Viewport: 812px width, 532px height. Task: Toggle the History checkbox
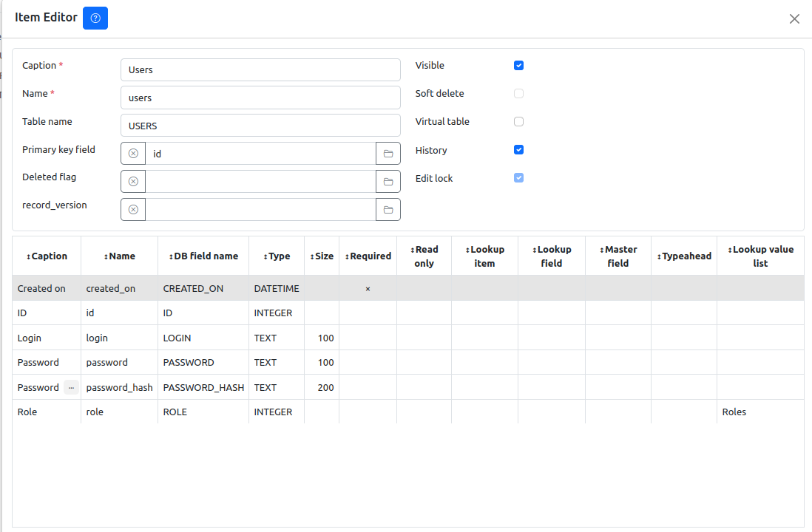point(518,150)
